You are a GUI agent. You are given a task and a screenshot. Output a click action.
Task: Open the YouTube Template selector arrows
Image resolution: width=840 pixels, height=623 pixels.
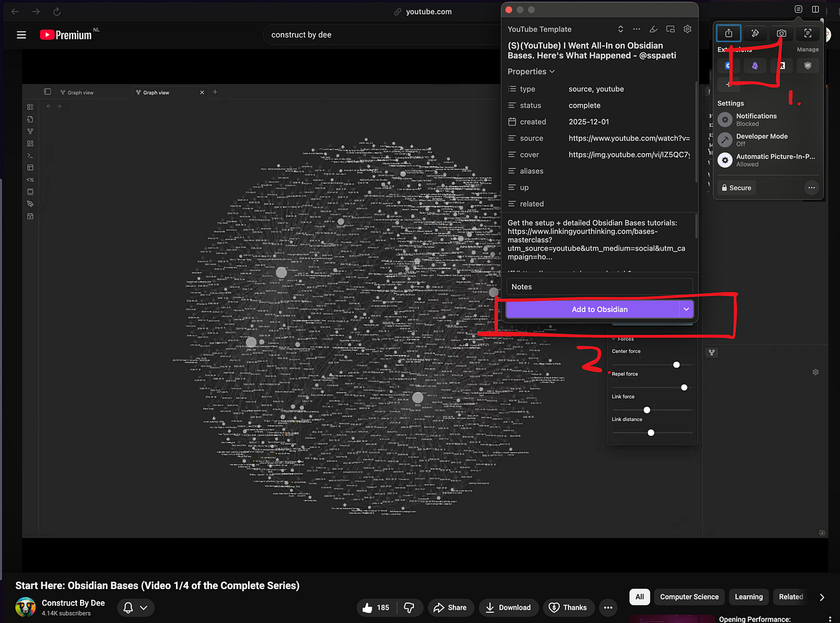pyautogui.click(x=621, y=29)
